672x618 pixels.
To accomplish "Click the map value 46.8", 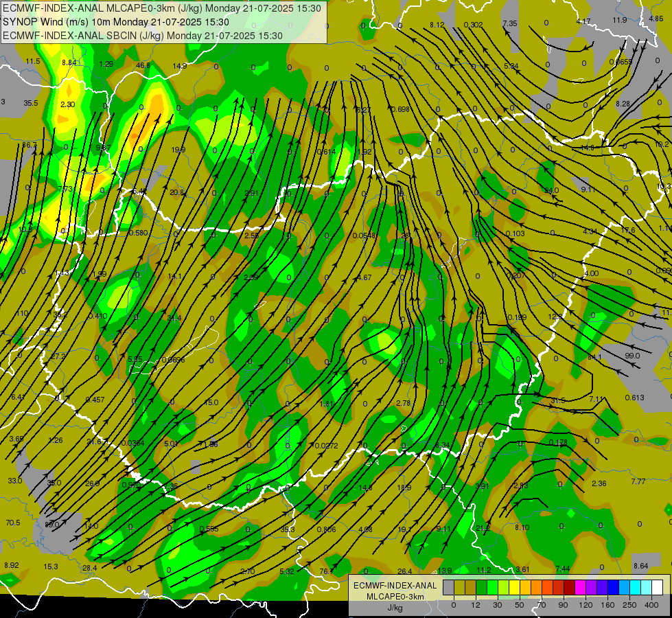I will [x=143, y=65].
